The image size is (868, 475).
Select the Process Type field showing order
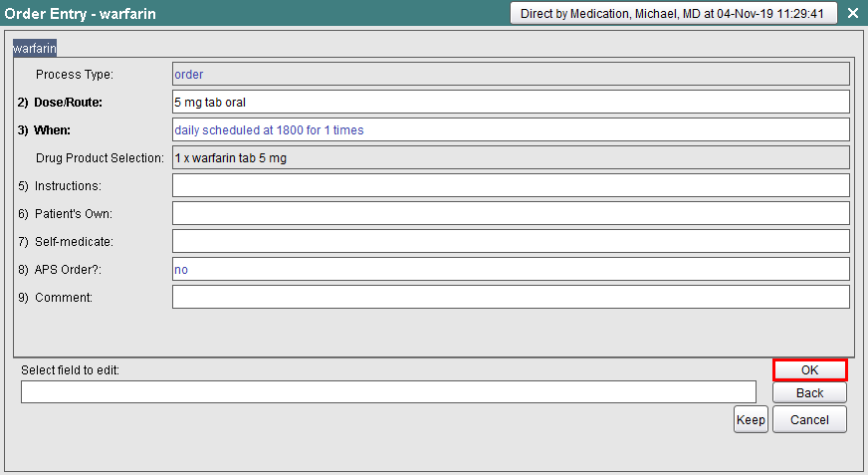pos(511,74)
